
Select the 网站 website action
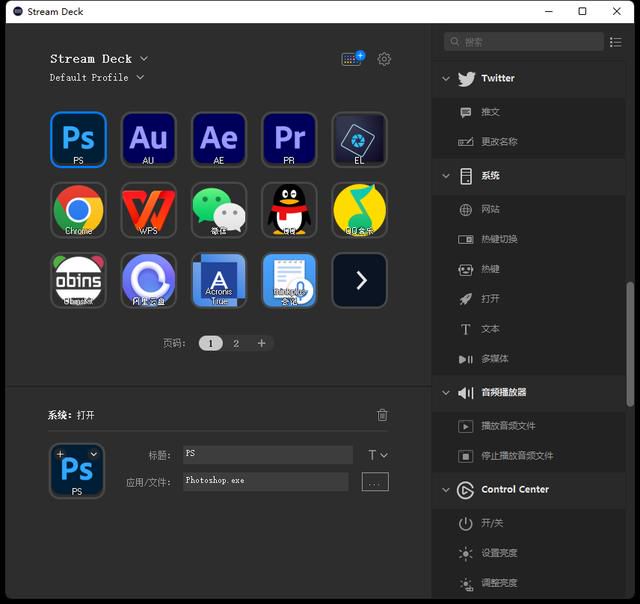tap(529, 209)
